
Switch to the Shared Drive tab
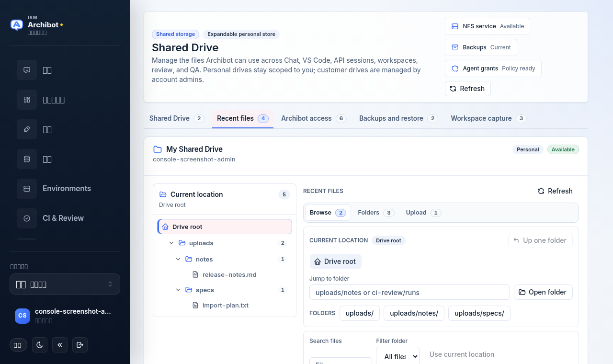click(177, 118)
